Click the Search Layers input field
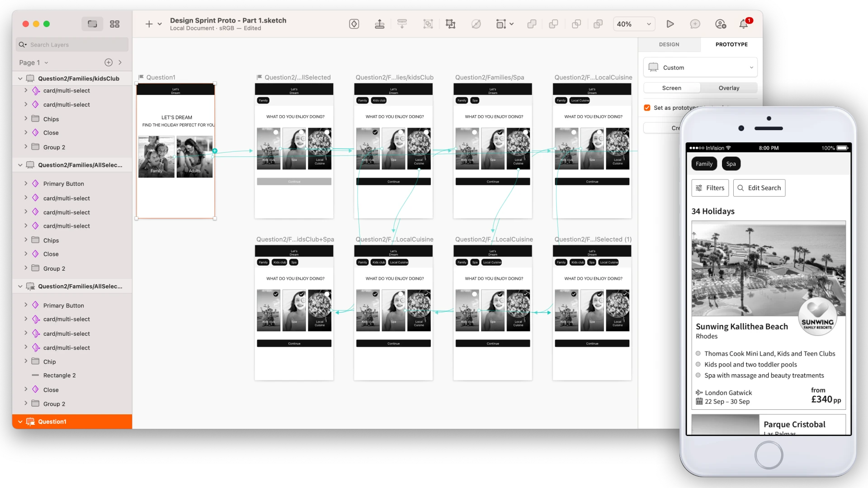This screenshot has height=488, width=868. [71, 44]
